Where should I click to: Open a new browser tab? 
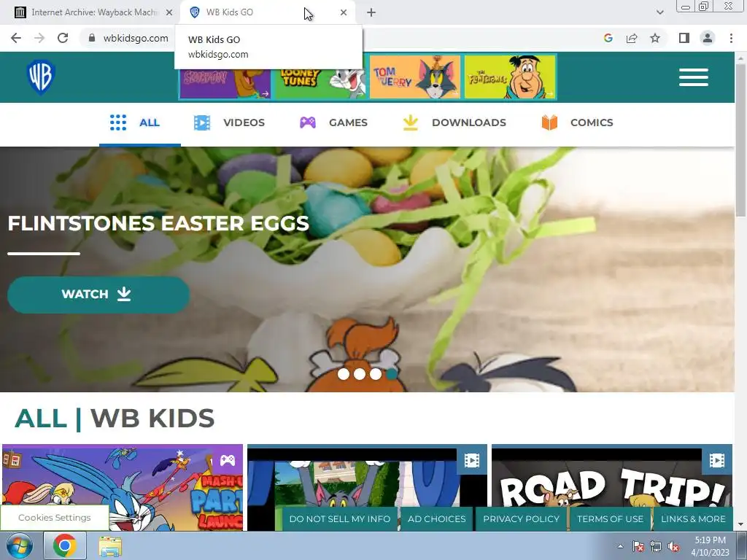click(x=371, y=12)
